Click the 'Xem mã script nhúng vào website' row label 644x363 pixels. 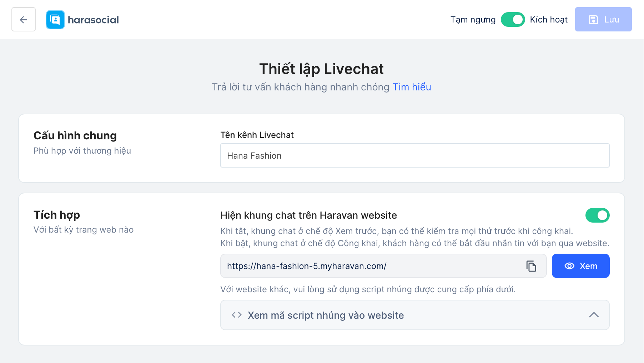point(326,315)
